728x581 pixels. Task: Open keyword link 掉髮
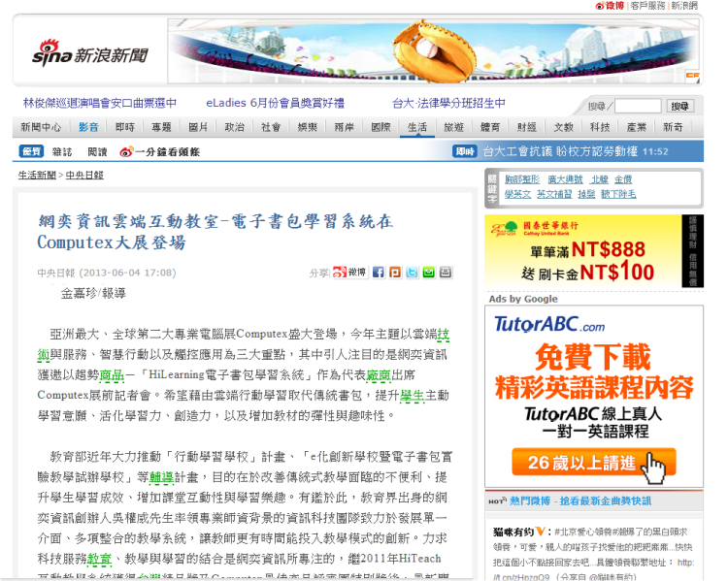tap(586, 194)
